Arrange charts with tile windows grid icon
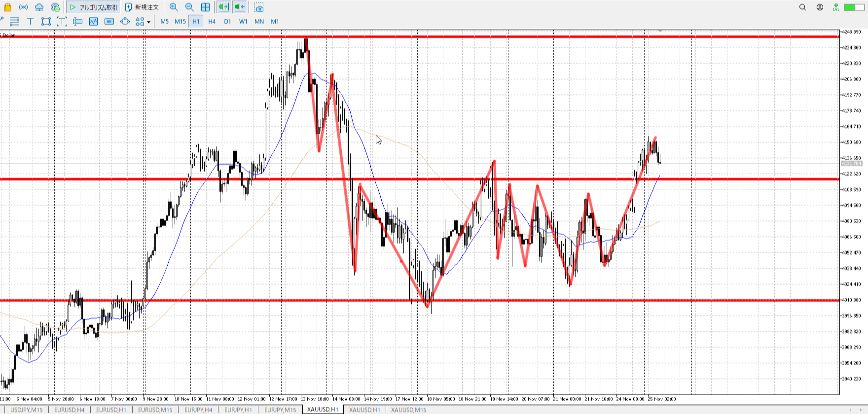The image size is (868, 414). [206, 7]
